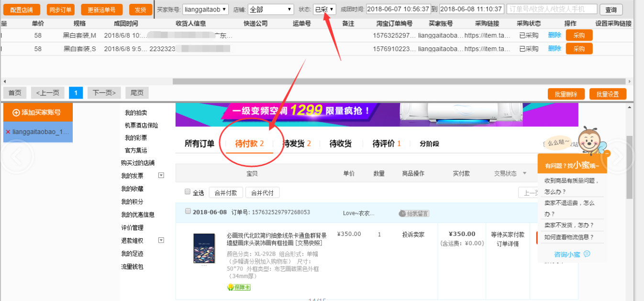Open 我的拍卖 in the sidebar

click(x=136, y=113)
